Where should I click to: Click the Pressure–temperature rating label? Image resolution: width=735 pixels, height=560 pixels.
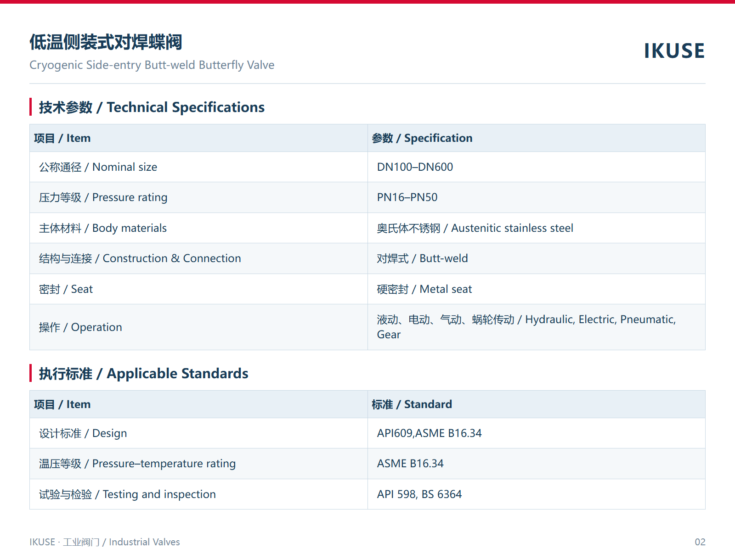click(x=137, y=464)
